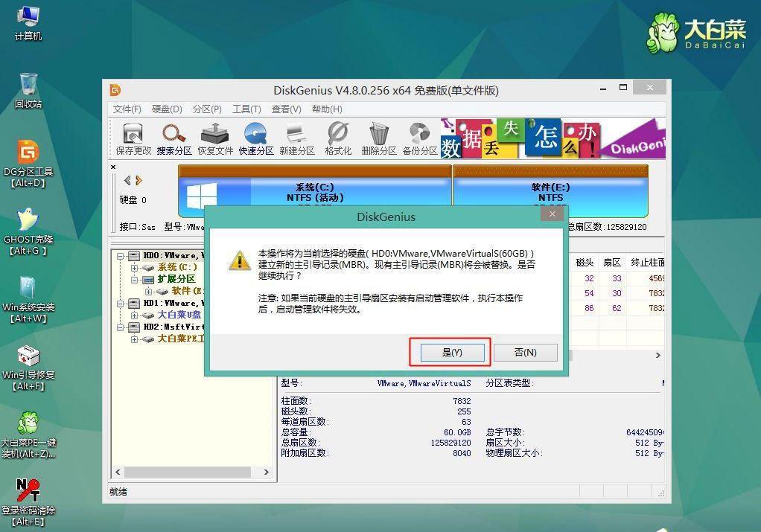Click the tree panel horizontal scrollbar thumb

pos(188,472)
